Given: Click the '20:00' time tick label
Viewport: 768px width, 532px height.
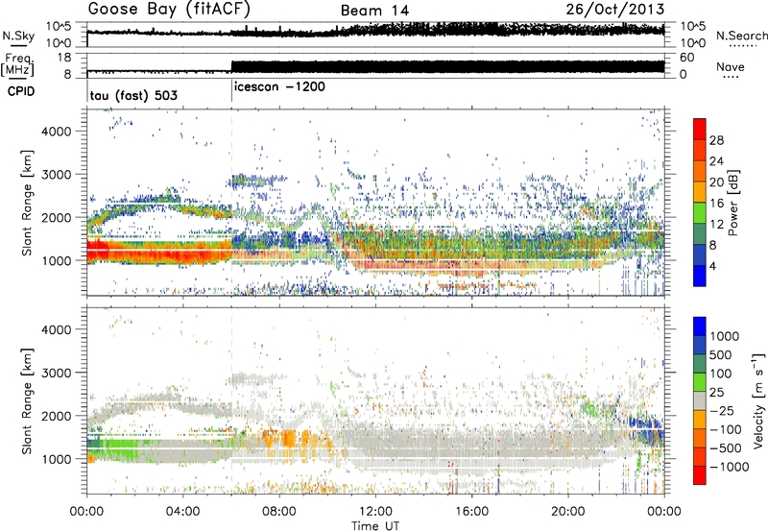Looking at the screenshot, I should click(568, 512).
